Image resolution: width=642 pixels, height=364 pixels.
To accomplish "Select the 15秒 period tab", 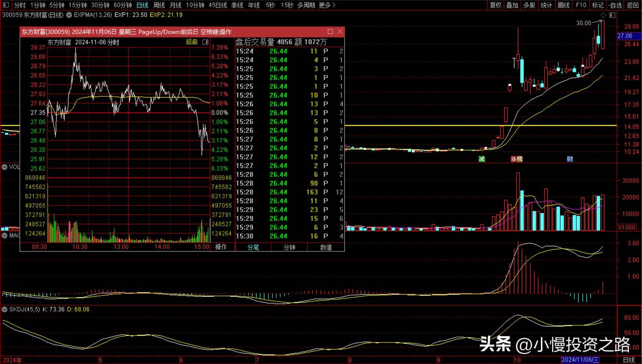I will coord(287,5).
